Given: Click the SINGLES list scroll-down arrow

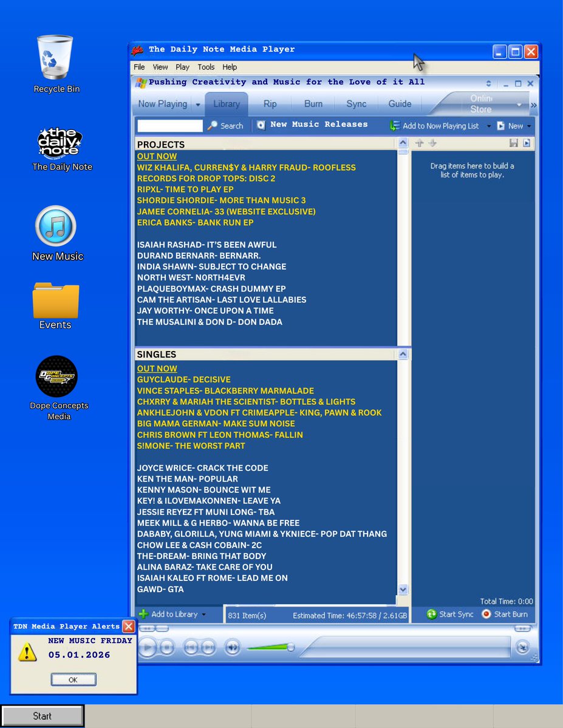Looking at the screenshot, I should [403, 589].
